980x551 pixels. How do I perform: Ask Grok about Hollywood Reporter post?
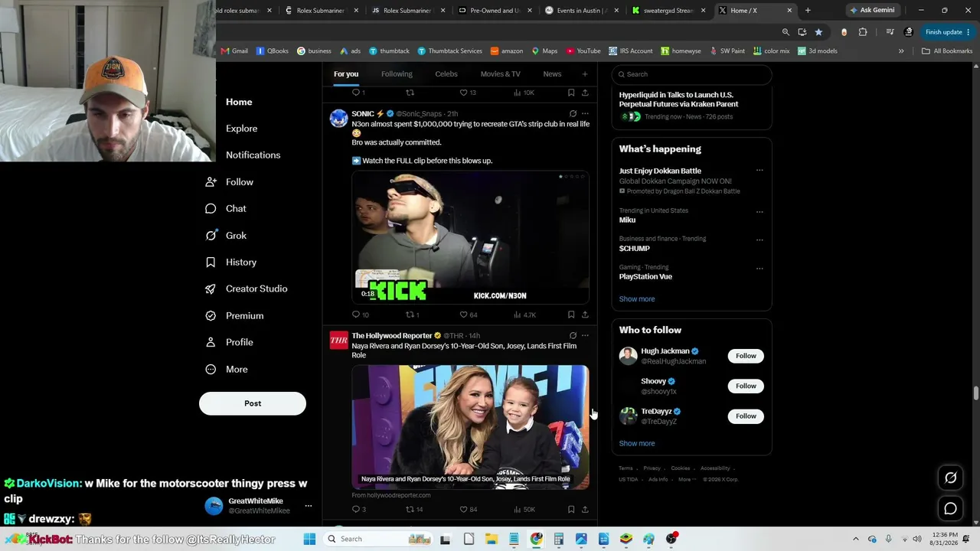pyautogui.click(x=573, y=336)
